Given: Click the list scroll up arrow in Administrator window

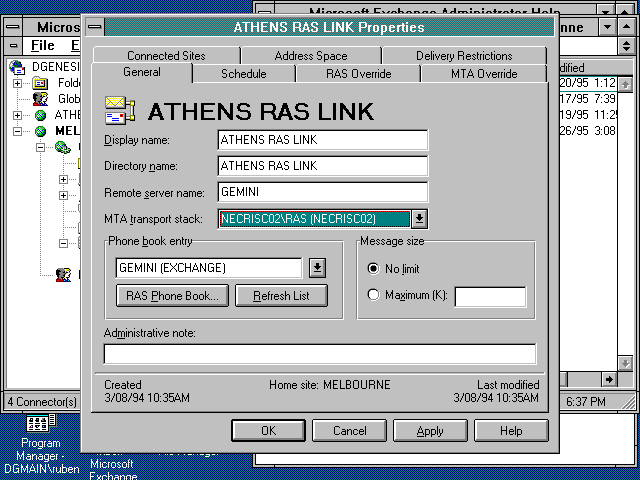Looking at the screenshot, I should coord(625,85).
